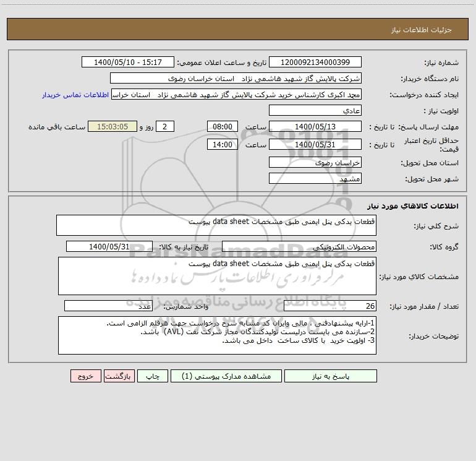Click the توضیحات خریدار label
The image size is (476, 461).
pyautogui.click(x=434, y=336)
